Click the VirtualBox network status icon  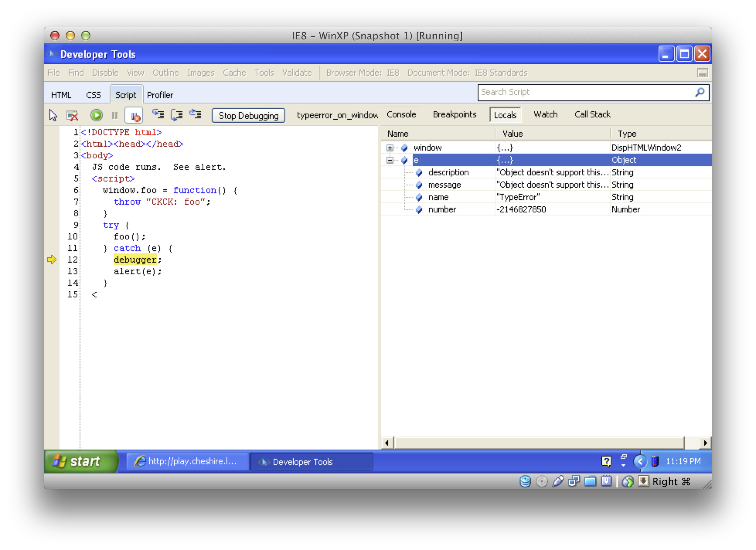click(x=574, y=482)
